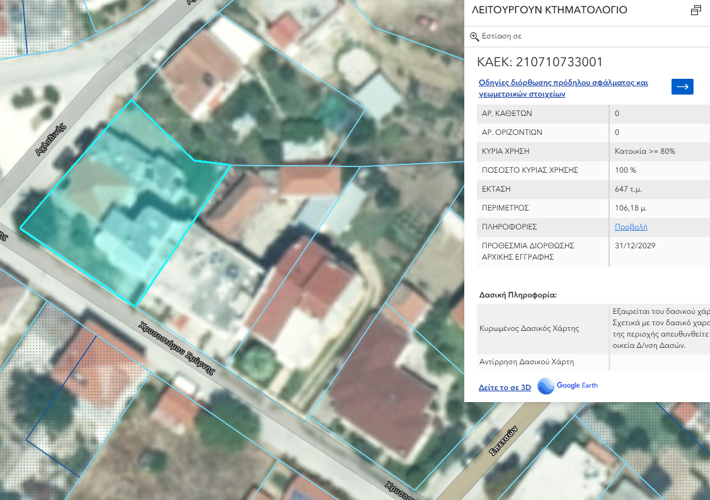Select the ΕΚΤΑΣΗ value 647 τ.μ.
710x500 pixels.
point(628,189)
